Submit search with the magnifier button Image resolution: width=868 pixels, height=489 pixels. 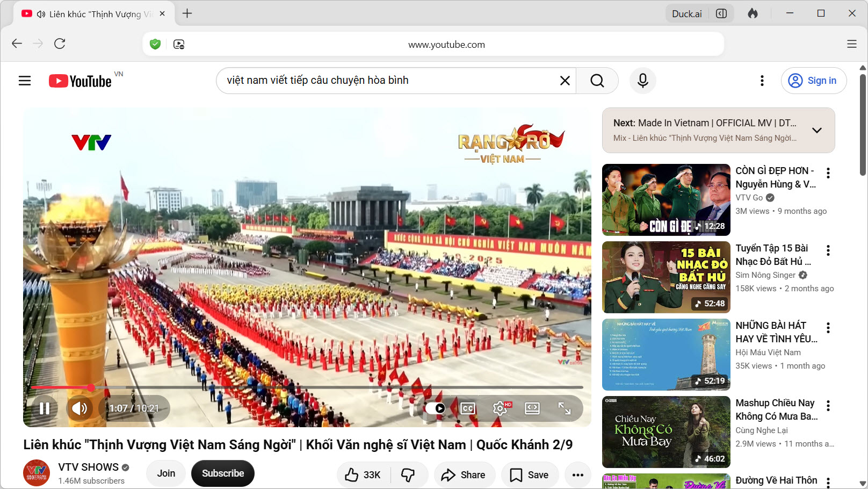597,81
